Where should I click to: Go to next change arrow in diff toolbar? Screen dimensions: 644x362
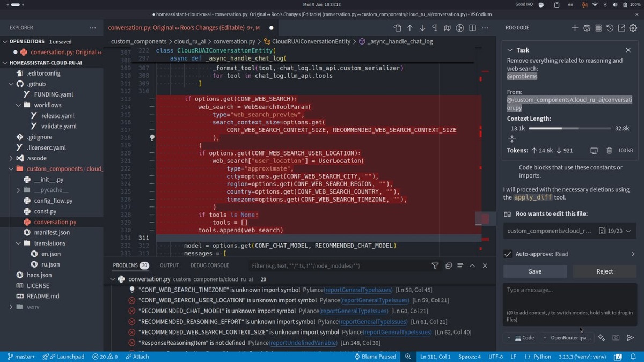point(422,28)
